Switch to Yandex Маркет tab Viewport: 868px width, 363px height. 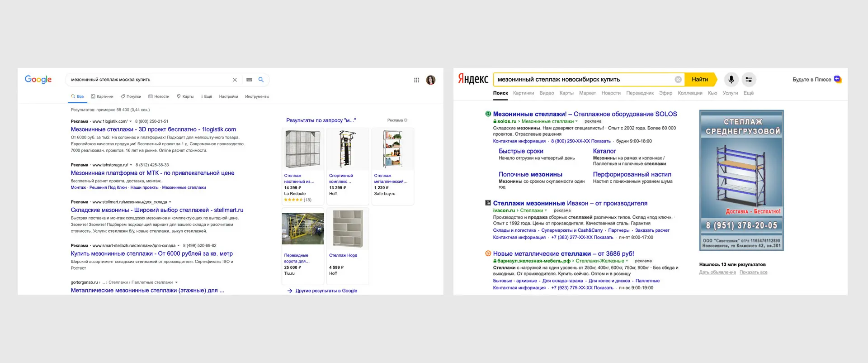click(x=587, y=93)
